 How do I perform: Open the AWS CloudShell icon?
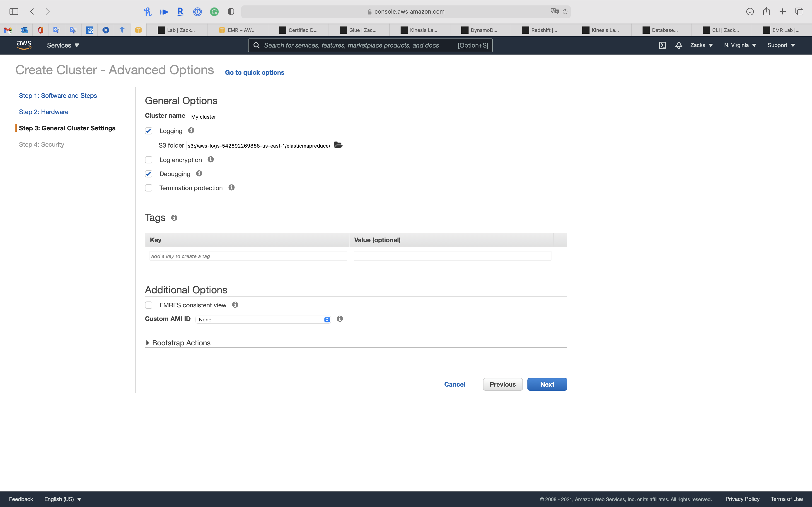(662, 45)
